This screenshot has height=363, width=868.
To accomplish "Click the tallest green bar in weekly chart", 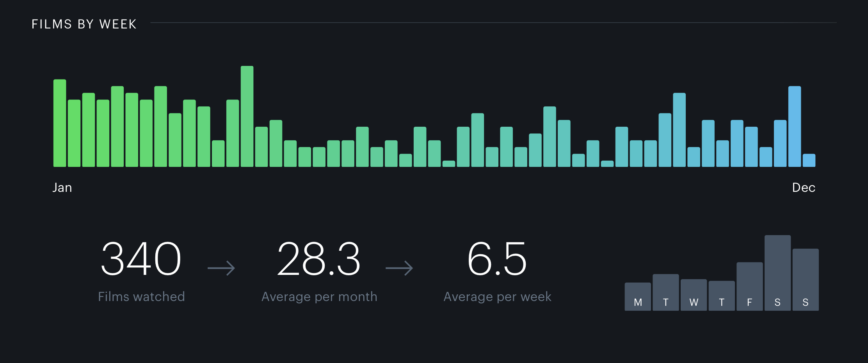I will (x=247, y=117).
